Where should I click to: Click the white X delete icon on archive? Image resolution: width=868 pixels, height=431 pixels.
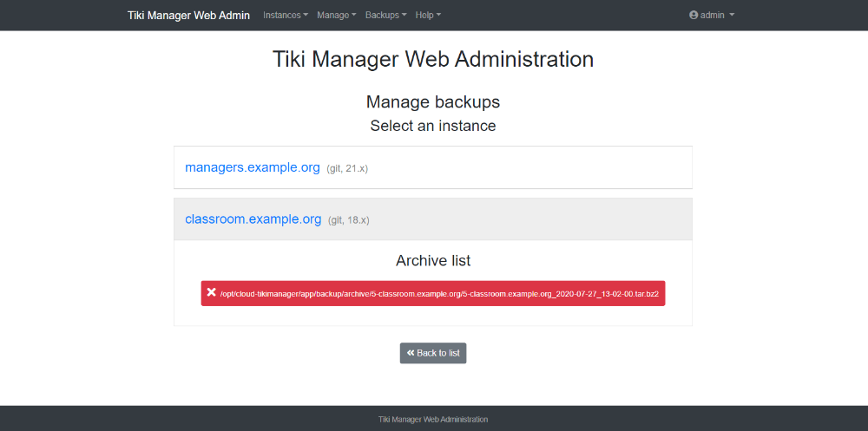(211, 292)
